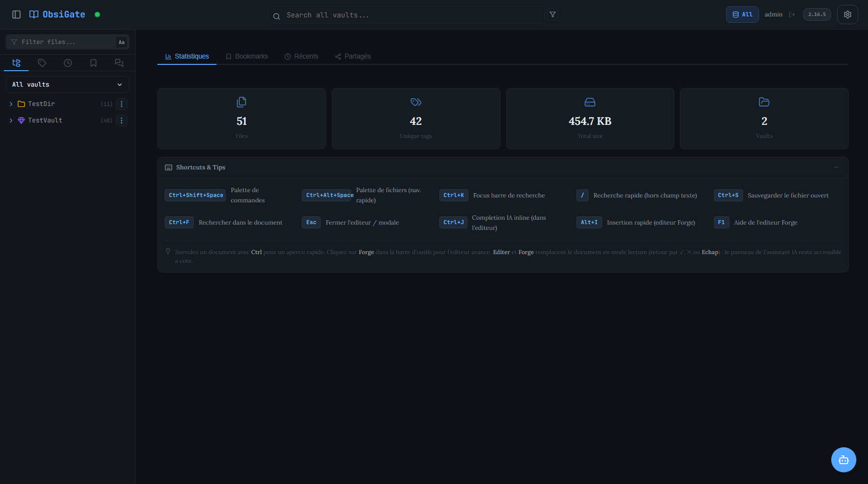Click the TestVault (40) count

coord(107,121)
